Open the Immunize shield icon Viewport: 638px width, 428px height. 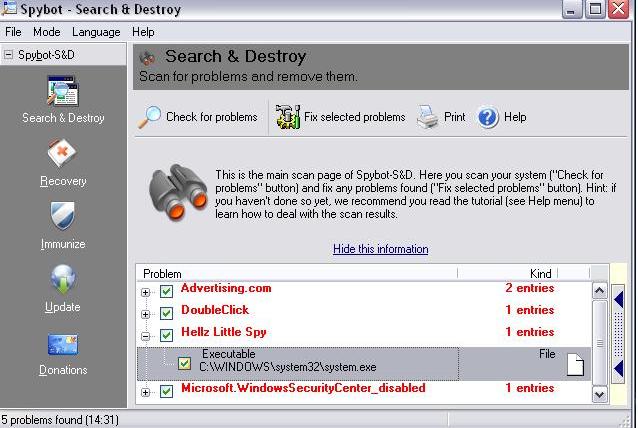[62, 215]
